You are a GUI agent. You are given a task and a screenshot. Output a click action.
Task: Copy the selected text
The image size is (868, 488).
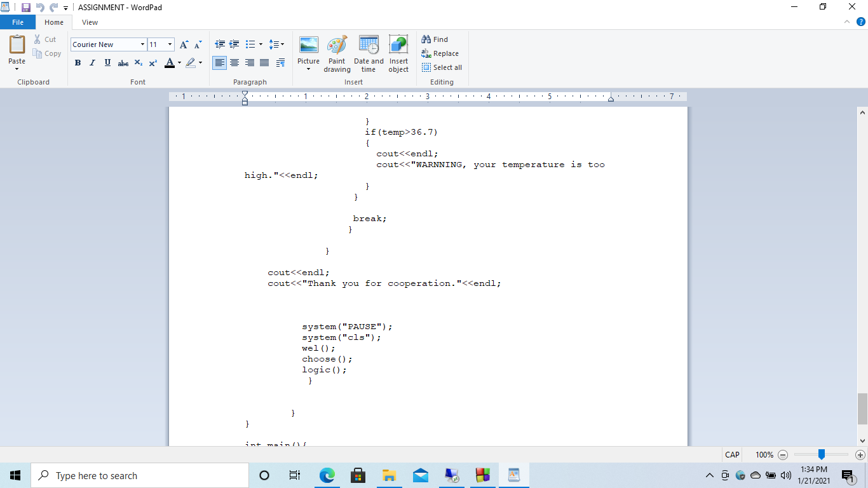[48, 54]
